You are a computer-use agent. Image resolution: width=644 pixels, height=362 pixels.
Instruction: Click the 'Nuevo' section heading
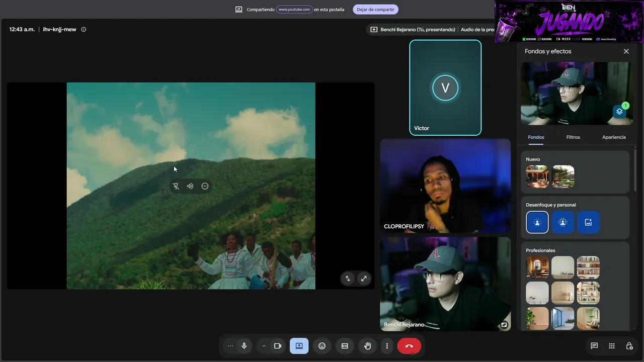[533, 159]
